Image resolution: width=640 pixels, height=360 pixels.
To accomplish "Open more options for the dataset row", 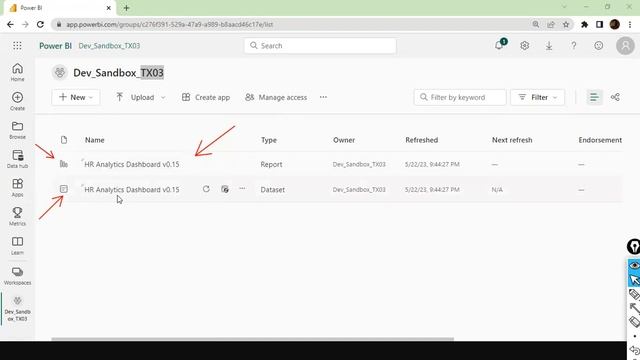I will click(242, 189).
